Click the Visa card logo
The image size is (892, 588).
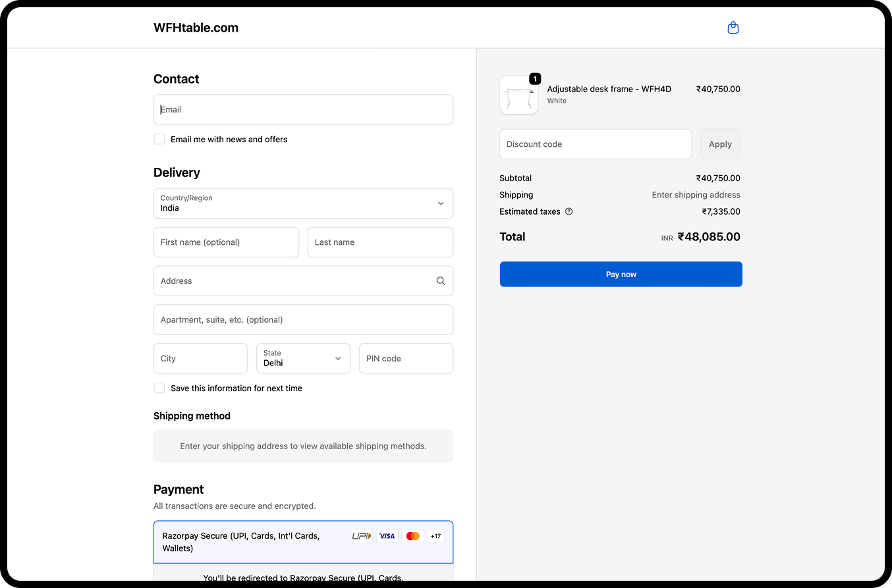pos(387,536)
